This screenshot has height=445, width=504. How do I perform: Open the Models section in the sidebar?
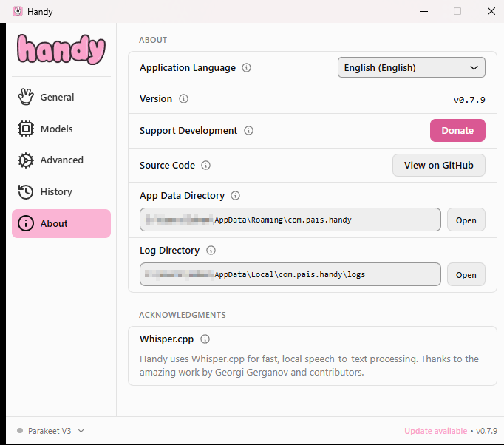56,129
